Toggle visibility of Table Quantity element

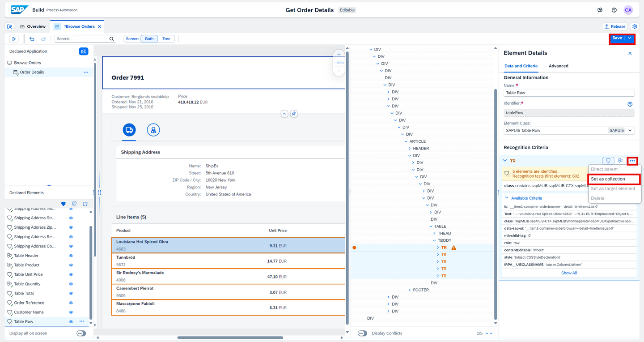coord(71,284)
